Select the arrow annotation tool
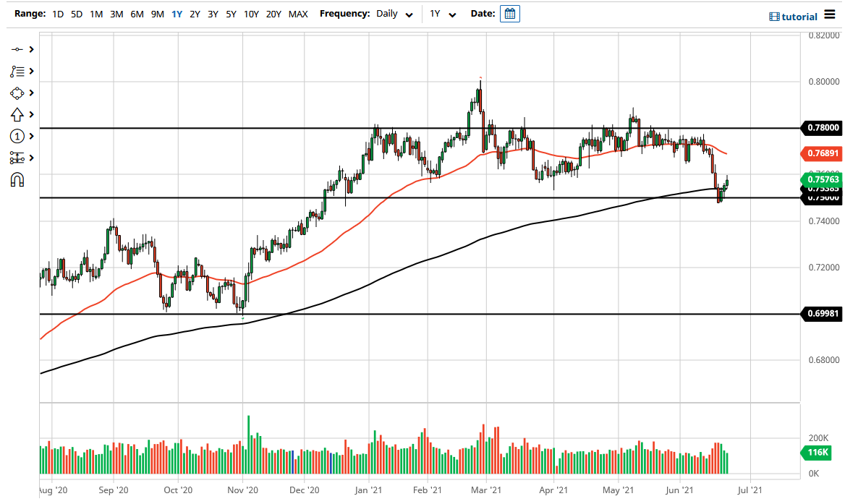The image size is (845, 504). point(17,114)
